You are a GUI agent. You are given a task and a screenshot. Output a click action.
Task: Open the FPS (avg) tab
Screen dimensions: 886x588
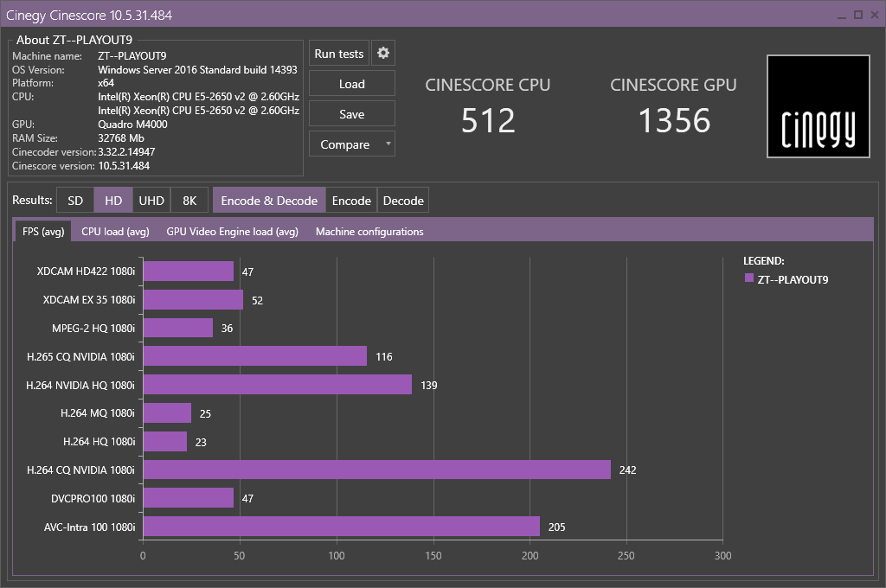pyautogui.click(x=43, y=232)
